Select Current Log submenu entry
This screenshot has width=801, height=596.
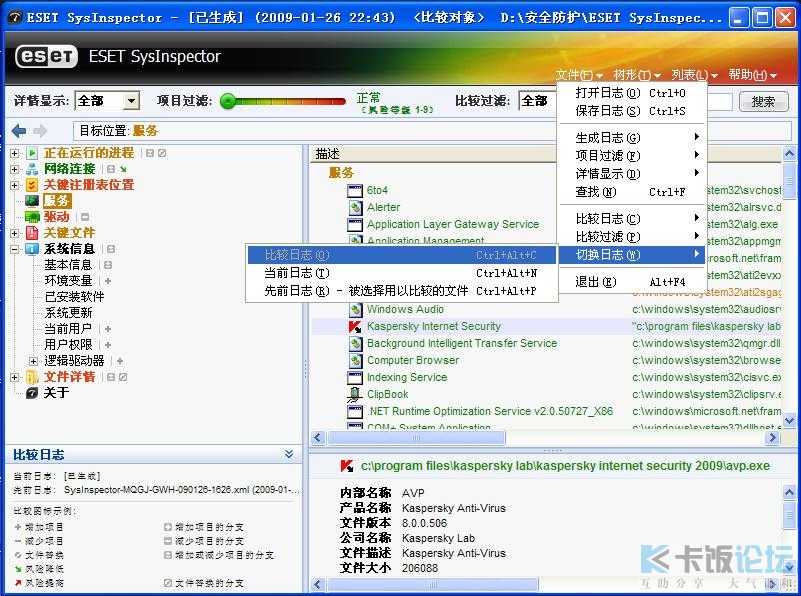402,273
